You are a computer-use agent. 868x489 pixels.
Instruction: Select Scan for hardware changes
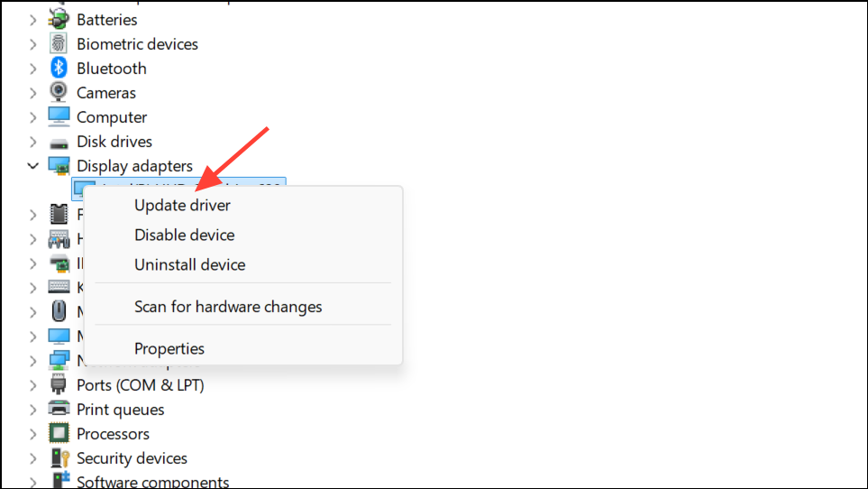pyautogui.click(x=228, y=307)
